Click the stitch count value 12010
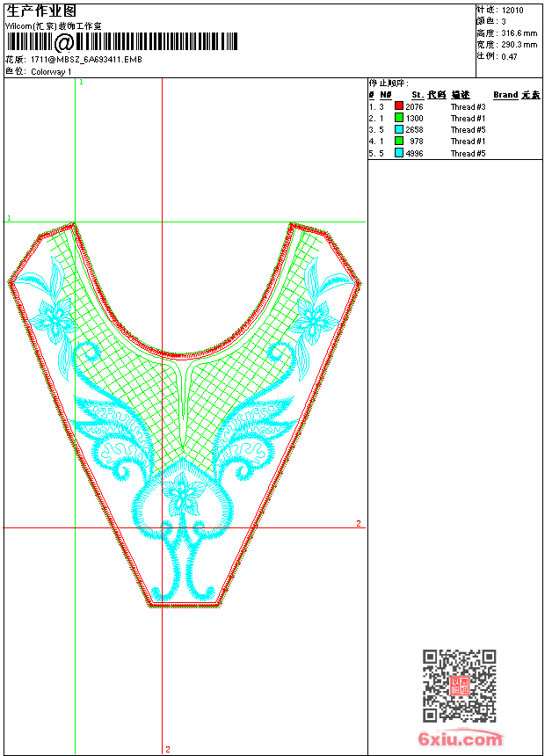Image resolution: width=545 pixels, height=756 pixels. [512, 10]
